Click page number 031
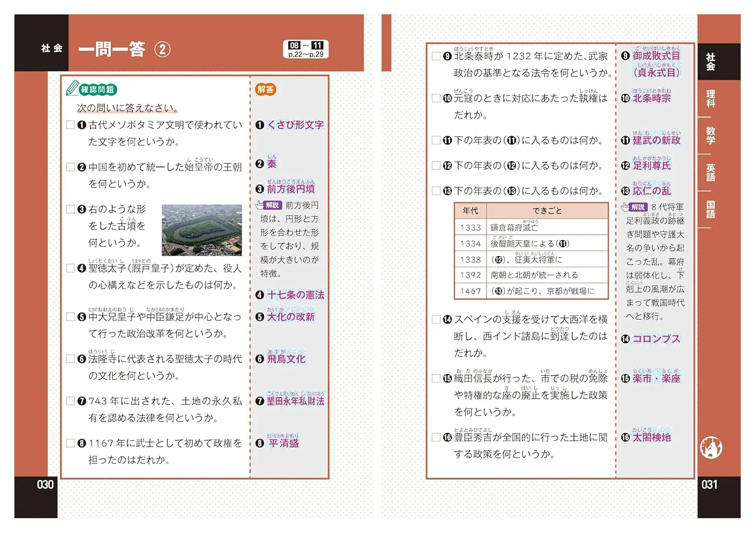This screenshot has height=533, width=756. pos(709,485)
